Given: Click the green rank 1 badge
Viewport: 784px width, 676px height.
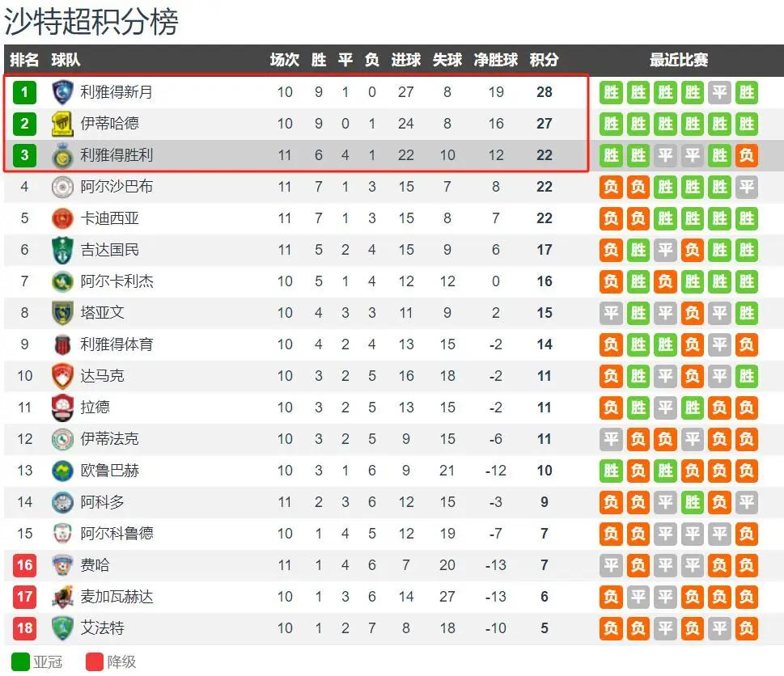Looking at the screenshot, I should pos(24,92).
